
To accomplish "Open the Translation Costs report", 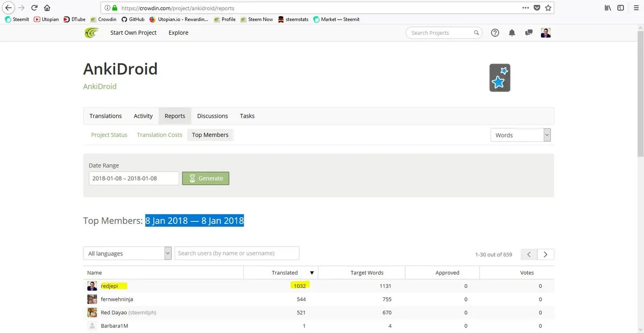I will coord(159,135).
